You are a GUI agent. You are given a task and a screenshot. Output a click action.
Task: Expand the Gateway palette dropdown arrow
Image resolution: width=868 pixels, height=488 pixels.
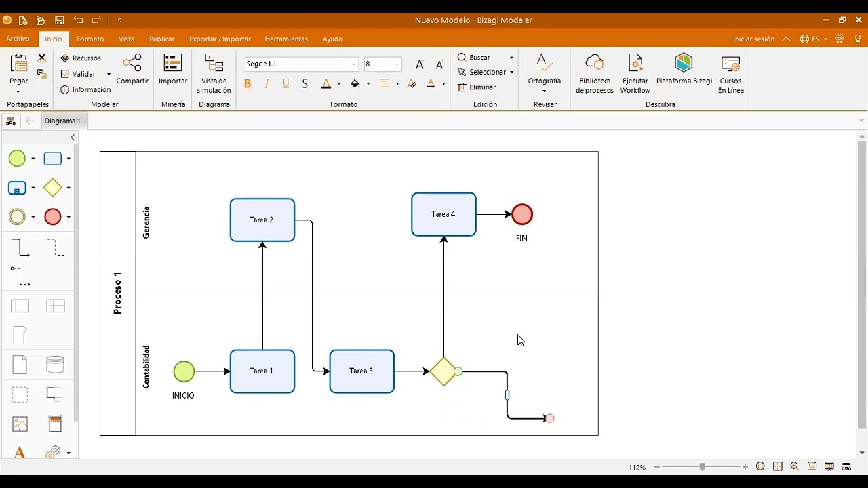(68, 188)
